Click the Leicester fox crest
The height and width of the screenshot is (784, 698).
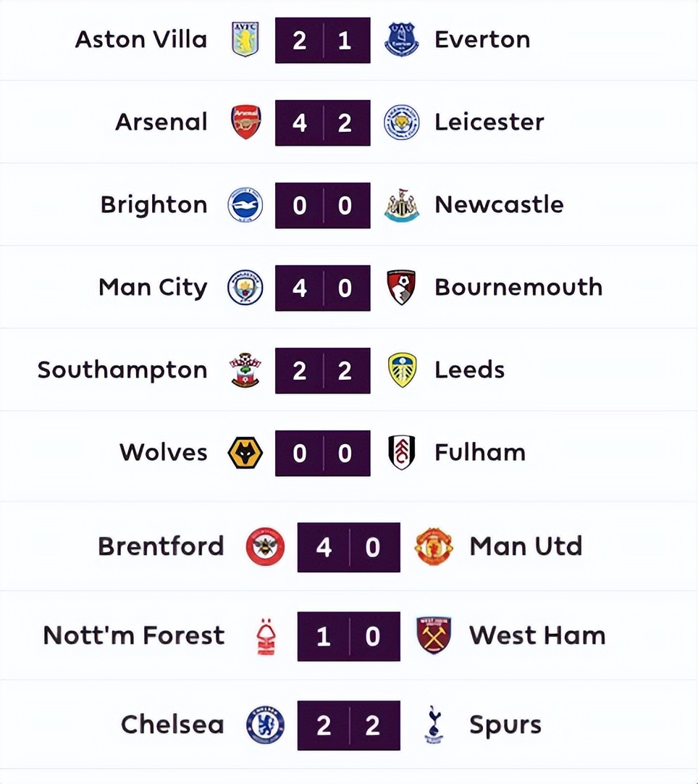pos(401,122)
